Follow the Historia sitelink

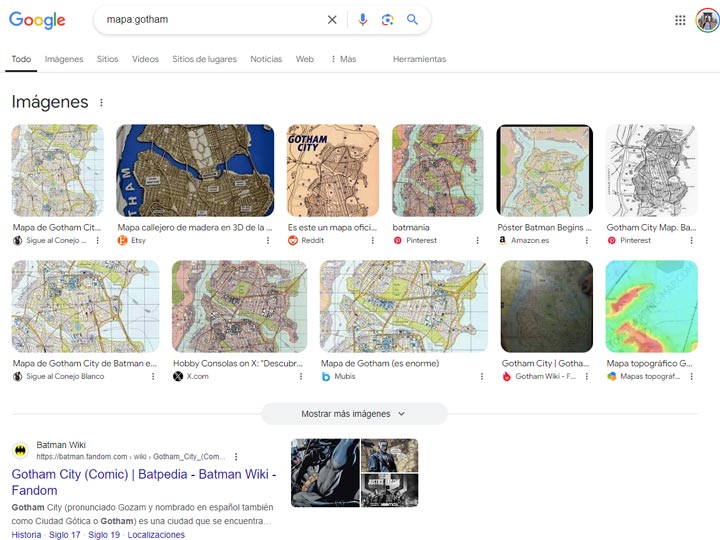point(26,535)
